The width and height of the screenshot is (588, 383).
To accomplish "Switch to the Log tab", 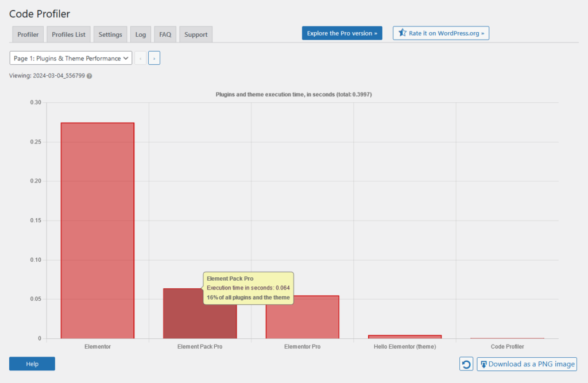I will click(141, 34).
